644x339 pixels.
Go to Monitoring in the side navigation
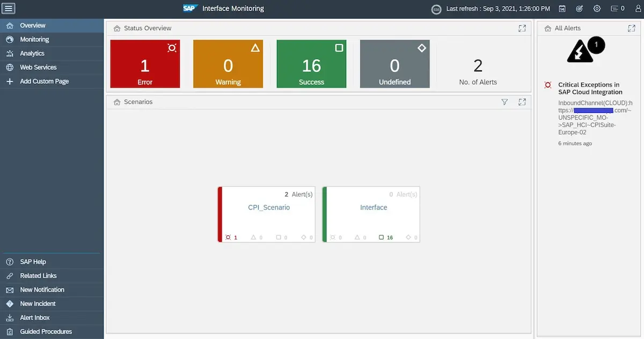(52, 40)
